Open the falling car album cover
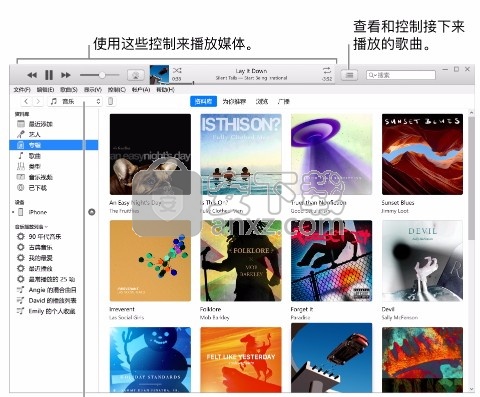480x397 pixels. [x=331, y=358]
